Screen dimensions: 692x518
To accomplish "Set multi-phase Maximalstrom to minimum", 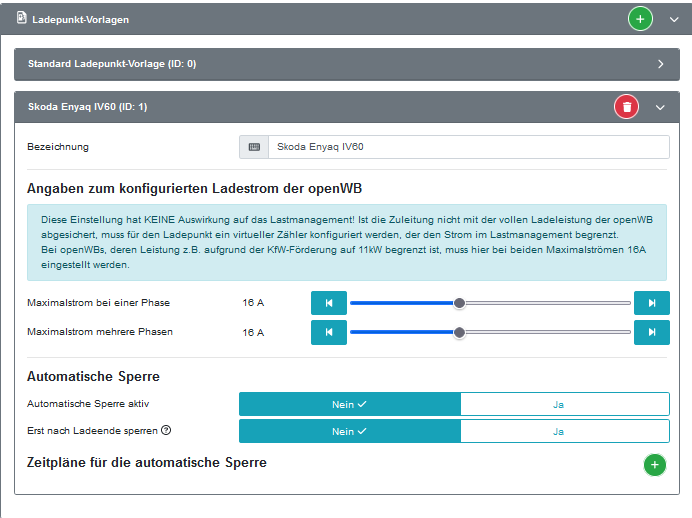I will click(328, 332).
